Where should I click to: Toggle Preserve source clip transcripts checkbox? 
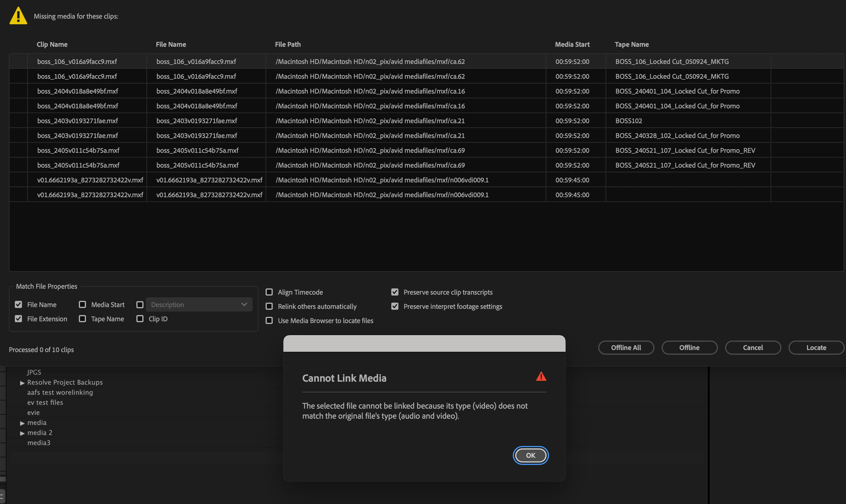point(395,292)
